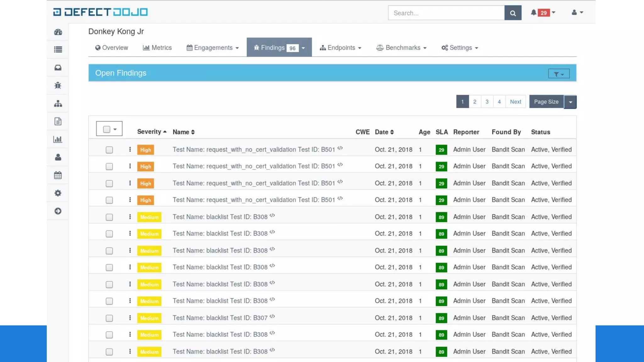
Task: Click the SLA badge 89 in the B307 row
Action: coord(441,318)
